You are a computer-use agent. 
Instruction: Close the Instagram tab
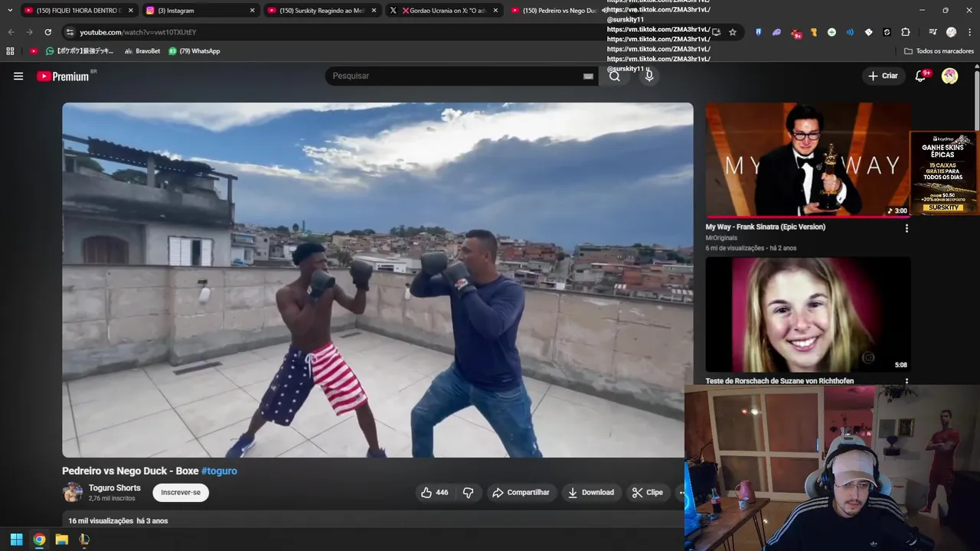[253, 11]
